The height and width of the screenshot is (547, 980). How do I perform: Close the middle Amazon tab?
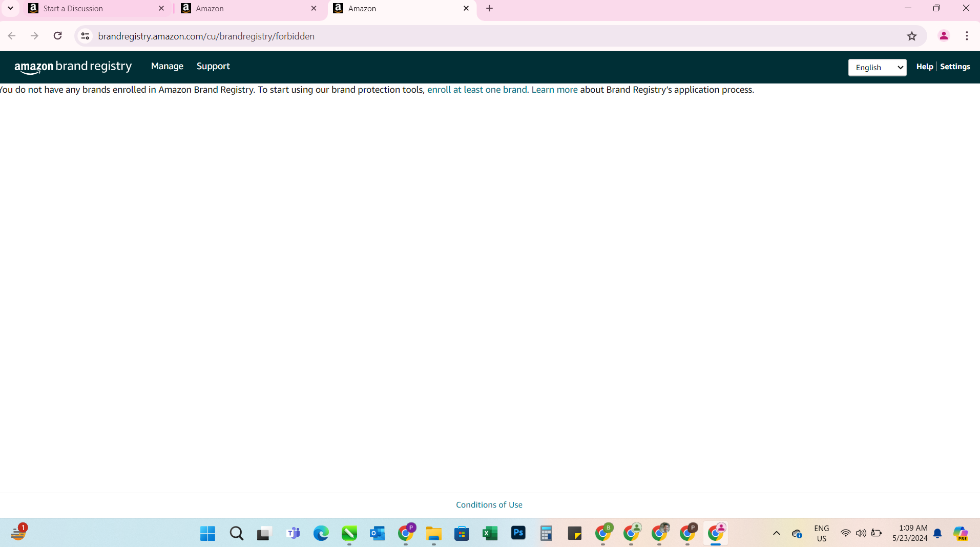tap(314, 9)
